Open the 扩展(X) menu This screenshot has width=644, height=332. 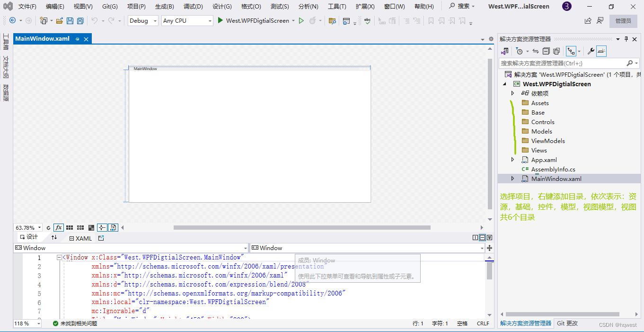(x=365, y=7)
